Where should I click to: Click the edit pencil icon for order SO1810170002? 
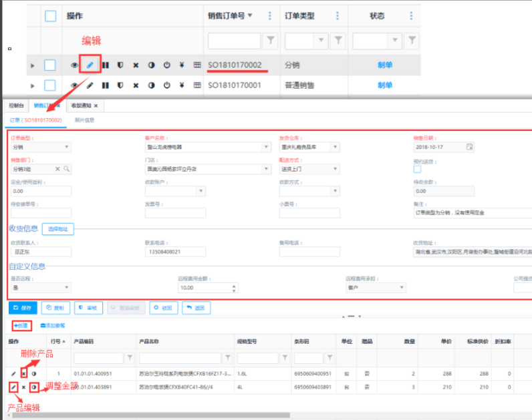[x=90, y=65]
